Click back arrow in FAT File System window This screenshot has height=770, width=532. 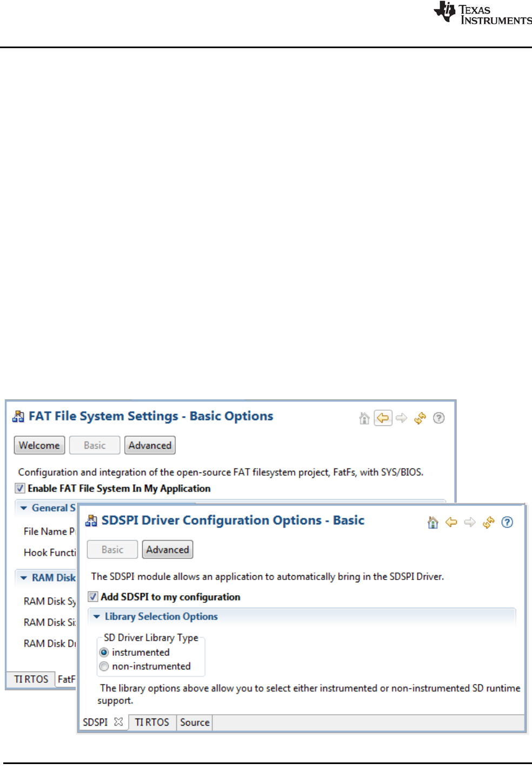click(383, 418)
